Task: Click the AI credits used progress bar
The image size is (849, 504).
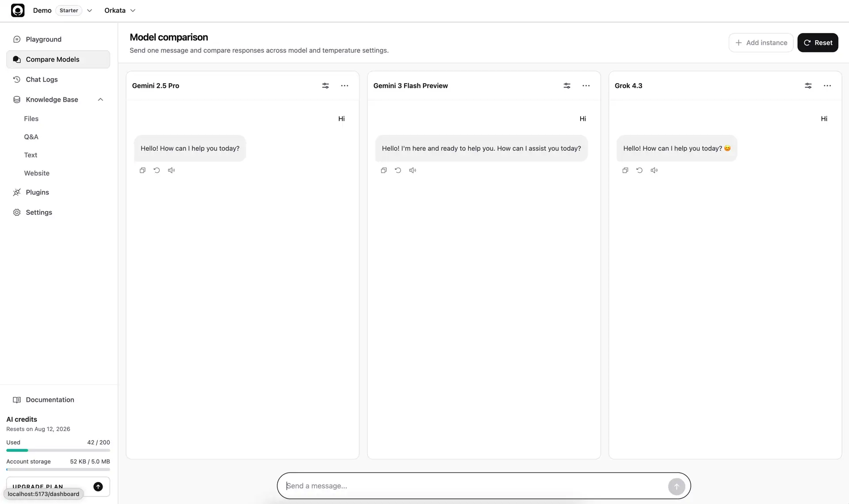Action: click(58, 451)
